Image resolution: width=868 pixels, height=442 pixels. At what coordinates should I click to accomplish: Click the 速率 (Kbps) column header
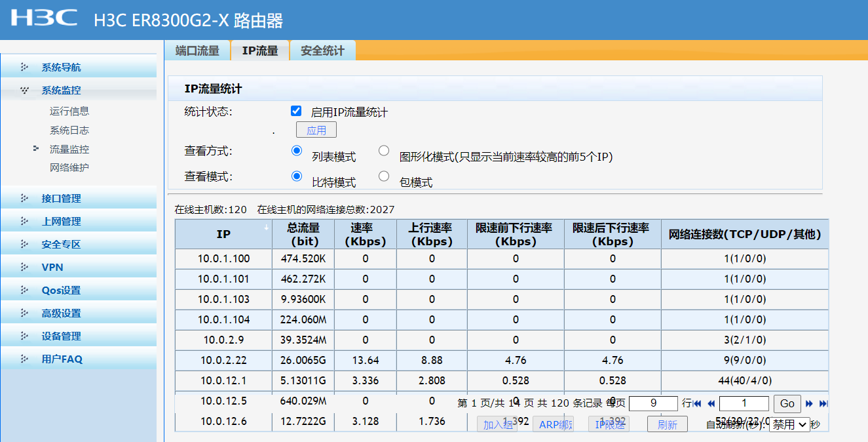click(366, 234)
